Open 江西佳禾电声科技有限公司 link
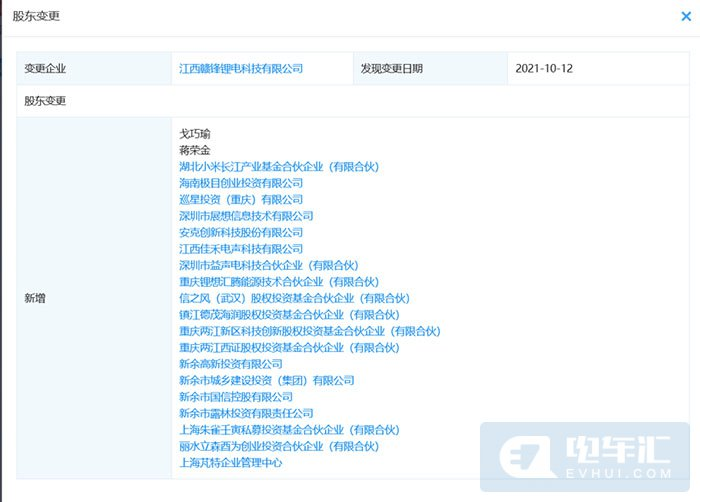 [241, 249]
